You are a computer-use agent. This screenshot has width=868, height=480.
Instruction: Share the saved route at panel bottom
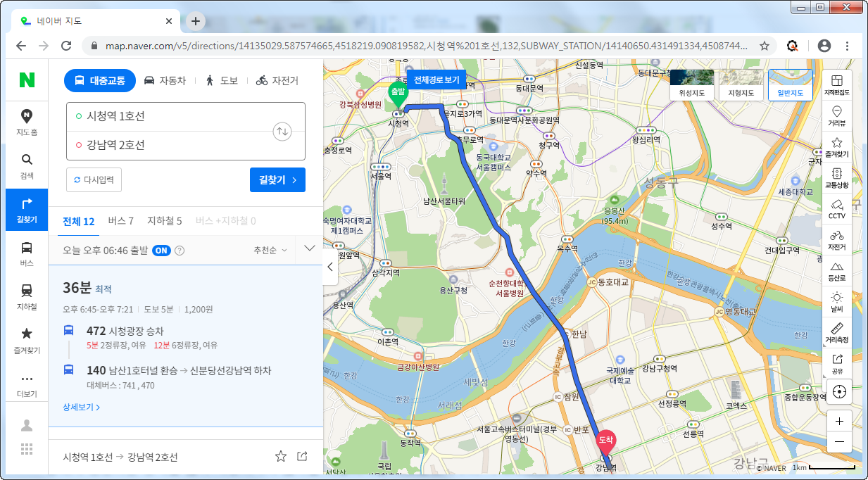(x=303, y=456)
